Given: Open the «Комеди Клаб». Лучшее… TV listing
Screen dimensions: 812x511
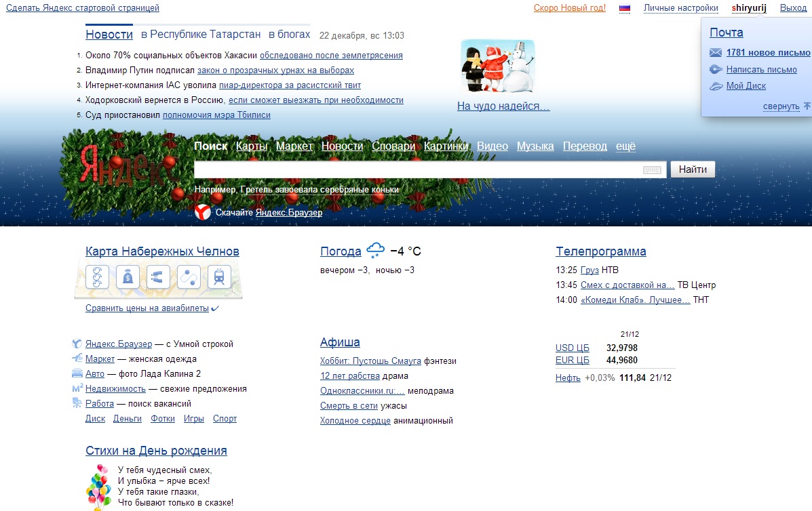Looking at the screenshot, I should pos(636,300).
